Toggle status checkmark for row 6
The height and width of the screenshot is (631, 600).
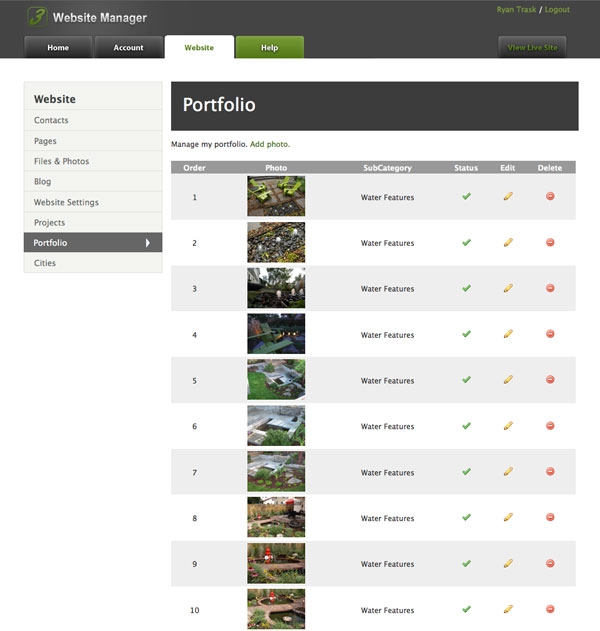tap(466, 426)
